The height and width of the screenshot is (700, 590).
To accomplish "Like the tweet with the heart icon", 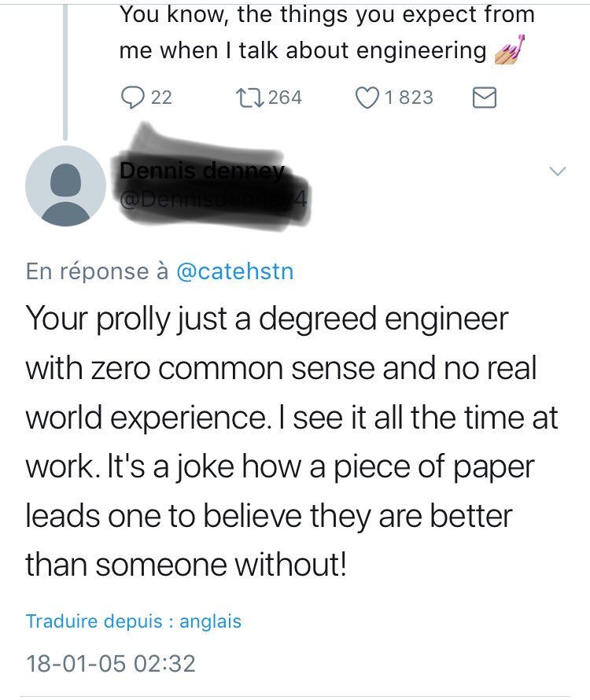I will pyautogui.click(x=367, y=98).
